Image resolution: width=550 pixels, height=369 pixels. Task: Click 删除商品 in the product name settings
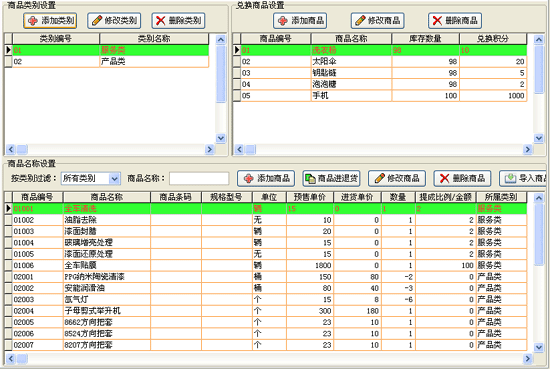(x=462, y=179)
